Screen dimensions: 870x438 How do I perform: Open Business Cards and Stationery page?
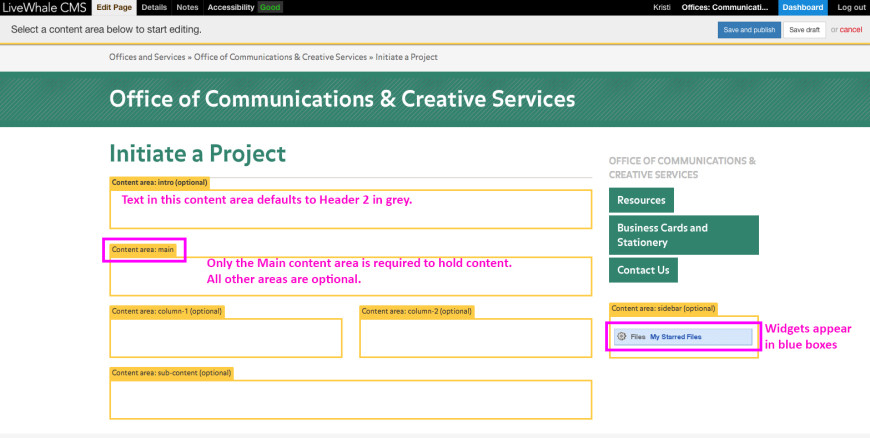pos(683,235)
